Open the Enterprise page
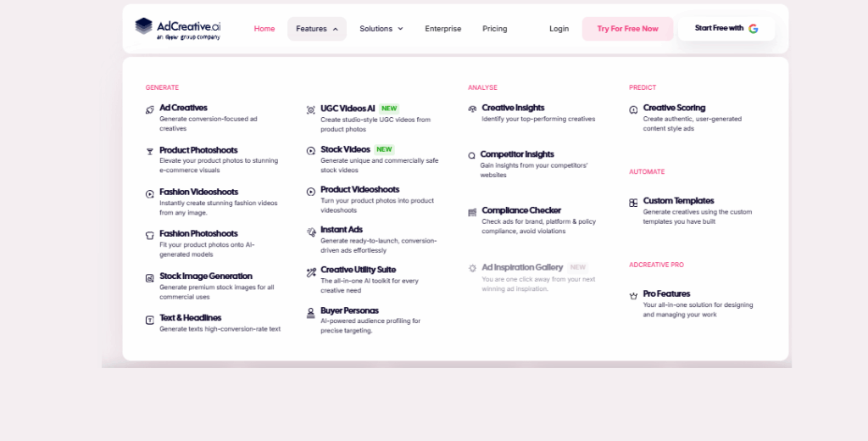Image resolution: width=868 pixels, height=441 pixels. pyautogui.click(x=442, y=29)
